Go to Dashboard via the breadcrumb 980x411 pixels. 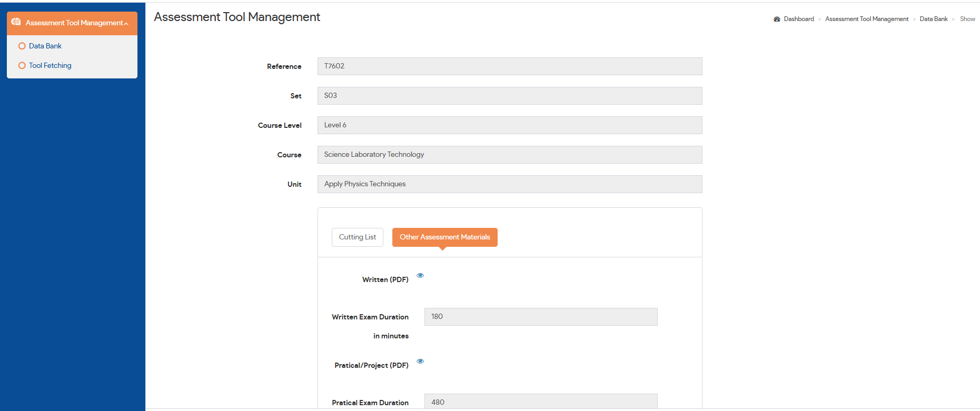point(798,19)
